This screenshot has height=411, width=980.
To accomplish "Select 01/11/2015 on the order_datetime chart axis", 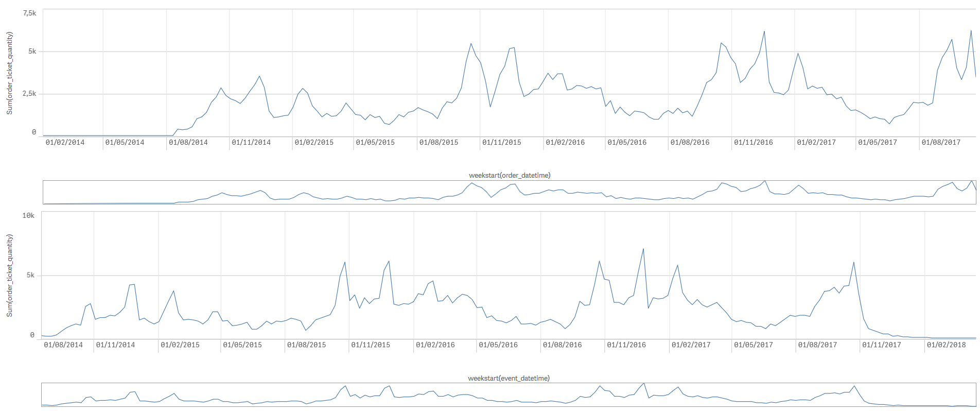I will [x=501, y=142].
